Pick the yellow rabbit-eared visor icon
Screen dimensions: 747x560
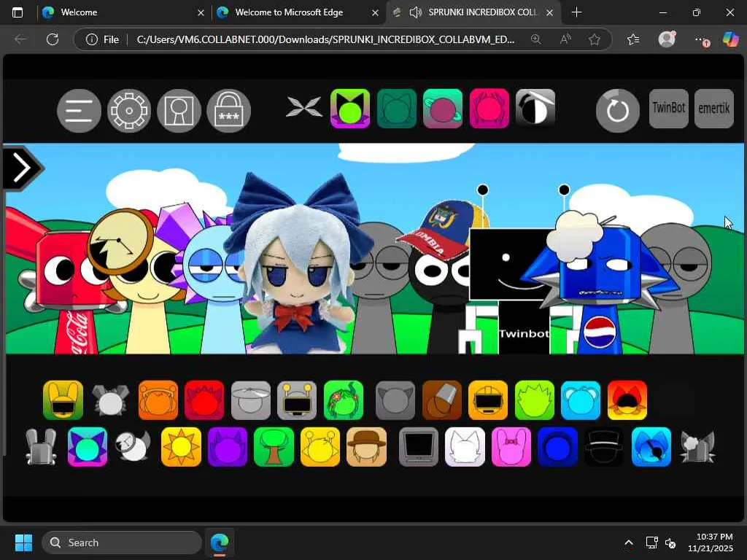[x=63, y=400]
